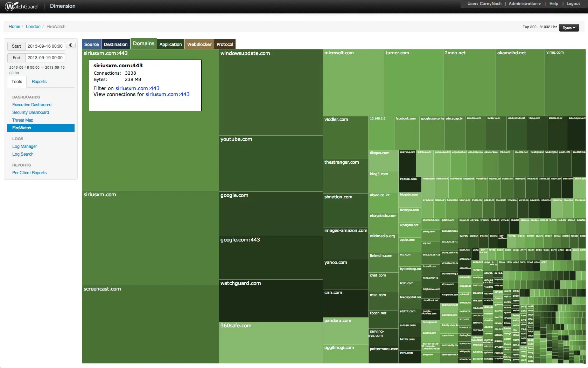Open Security Dashboard

(x=30, y=113)
